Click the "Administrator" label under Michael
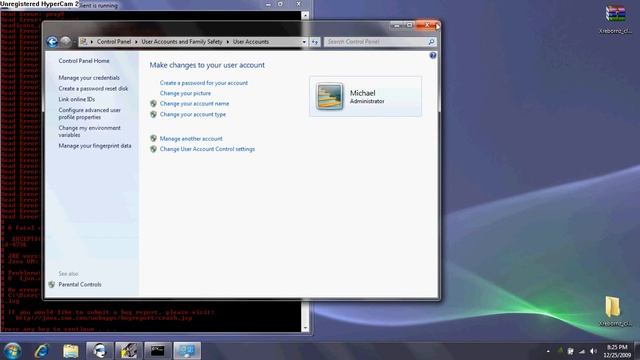Viewport: 640px width, 360px height. point(367,101)
